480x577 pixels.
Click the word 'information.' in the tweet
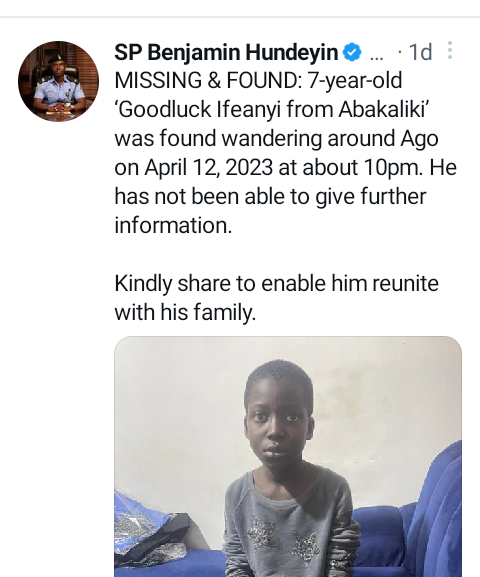click(x=173, y=225)
